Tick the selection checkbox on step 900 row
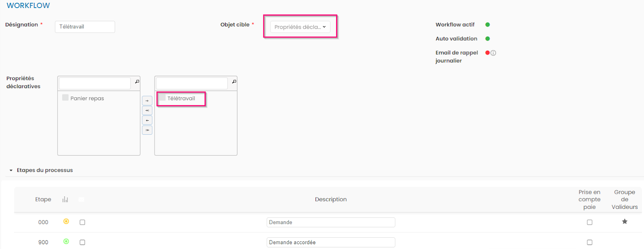Image resolution: width=644 pixels, height=249 pixels. point(83,243)
